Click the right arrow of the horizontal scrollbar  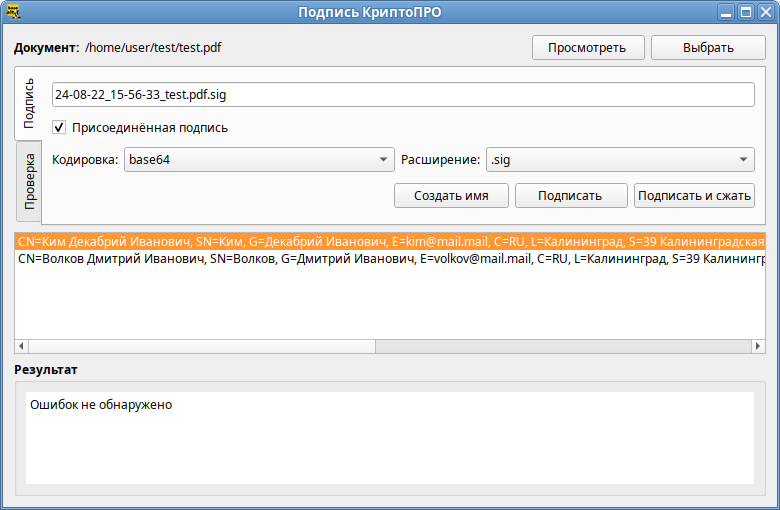pos(758,346)
